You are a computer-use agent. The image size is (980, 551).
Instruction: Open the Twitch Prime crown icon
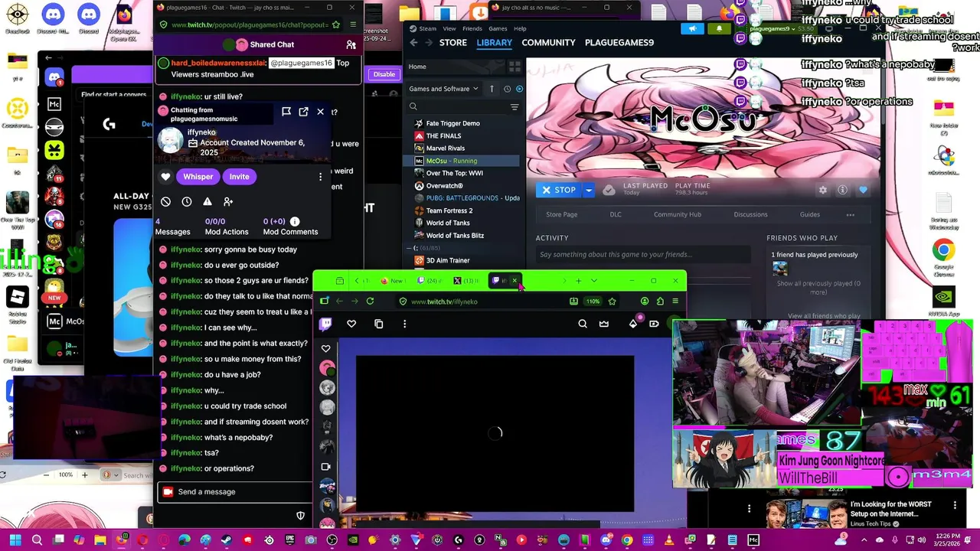[604, 324]
